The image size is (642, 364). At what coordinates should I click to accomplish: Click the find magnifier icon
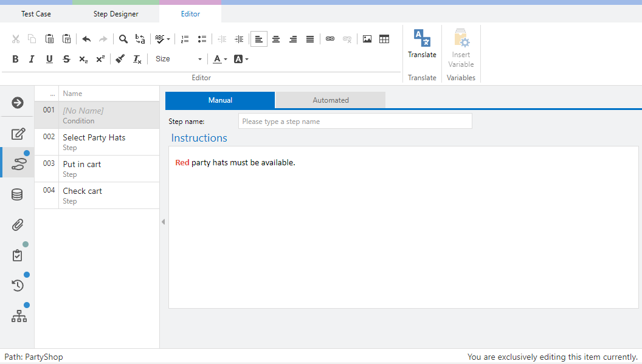123,39
